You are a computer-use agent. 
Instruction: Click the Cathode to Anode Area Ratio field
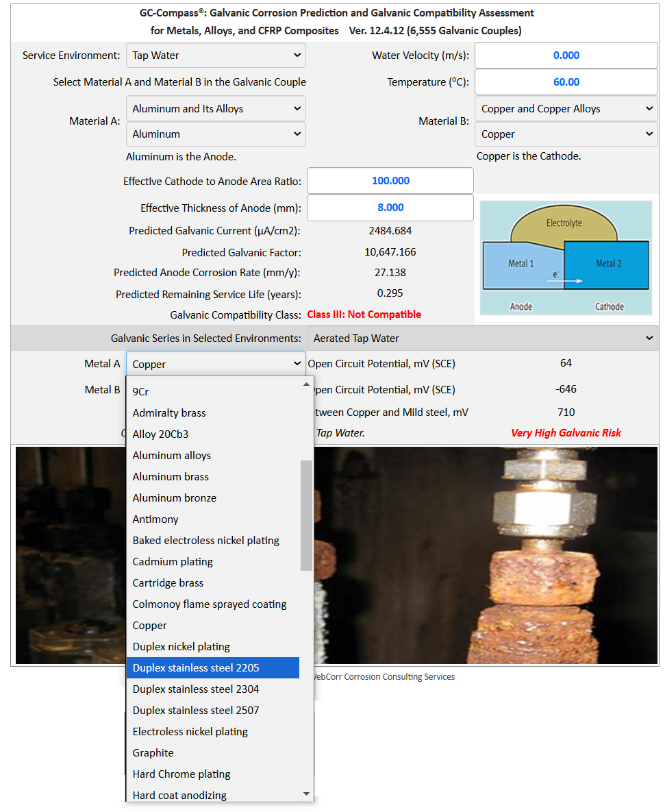click(x=390, y=181)
